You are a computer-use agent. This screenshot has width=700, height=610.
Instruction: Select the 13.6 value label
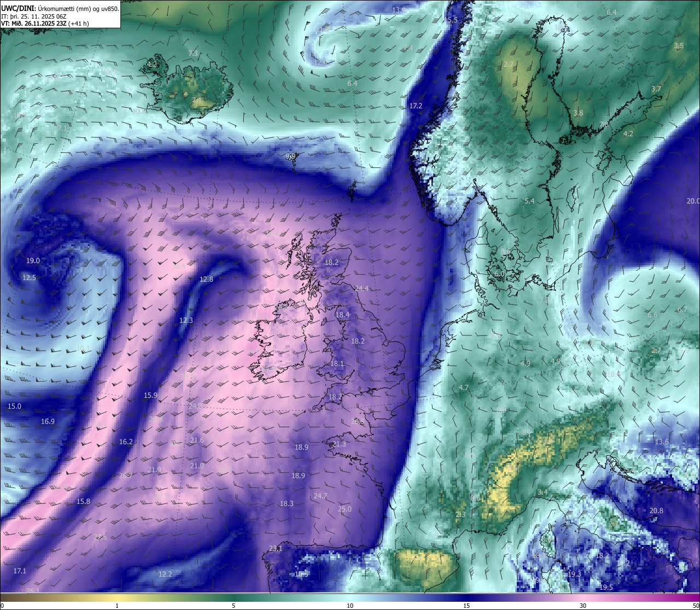[x=662, y=442]
